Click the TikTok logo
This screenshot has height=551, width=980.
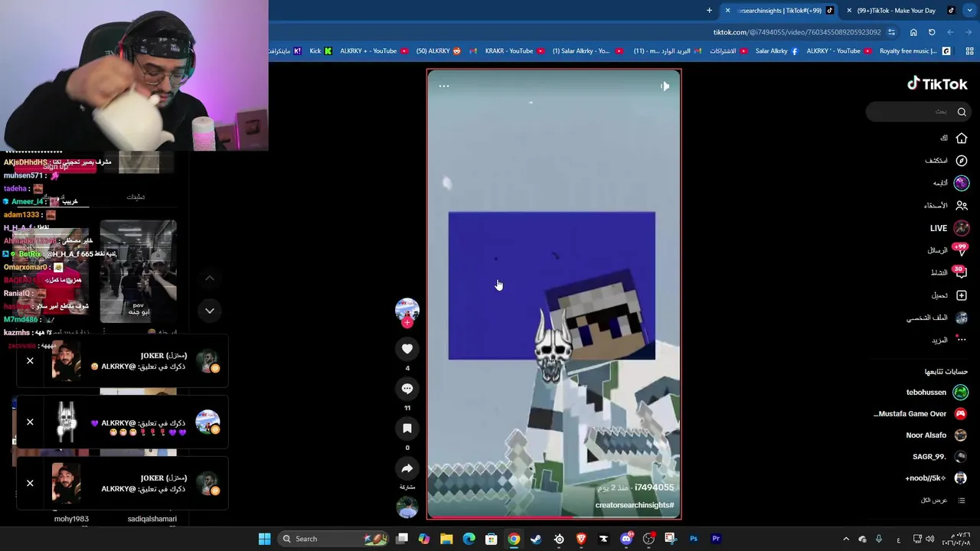[x=937, y=84]
